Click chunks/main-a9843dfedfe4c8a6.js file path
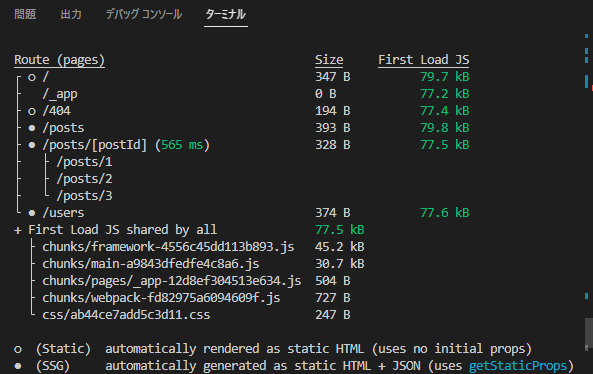593x374 pixels. [x=151, y=264]
